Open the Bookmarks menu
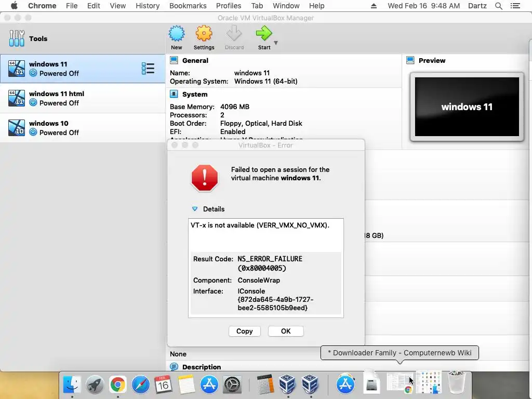Image resolution: width=532 pixels, height=399 pixels. [188, 6]
